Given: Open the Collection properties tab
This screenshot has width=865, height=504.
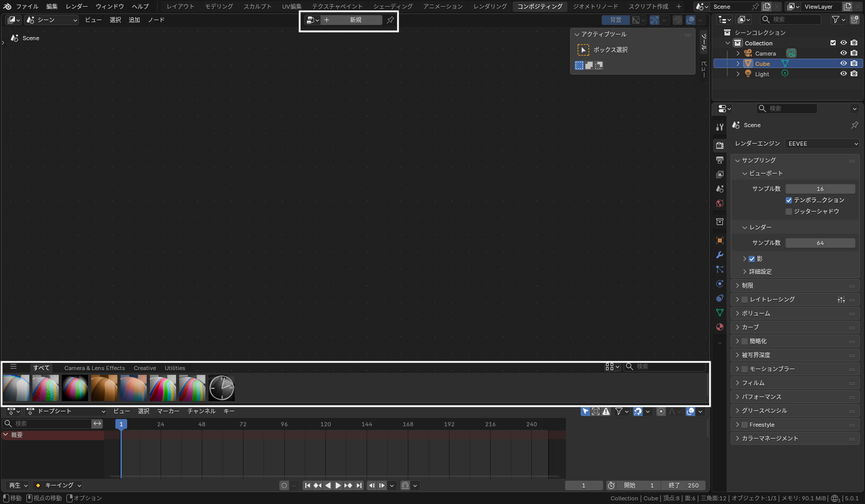Looking at the screenshot, I should pyautogui.click(x=720, y=222).
